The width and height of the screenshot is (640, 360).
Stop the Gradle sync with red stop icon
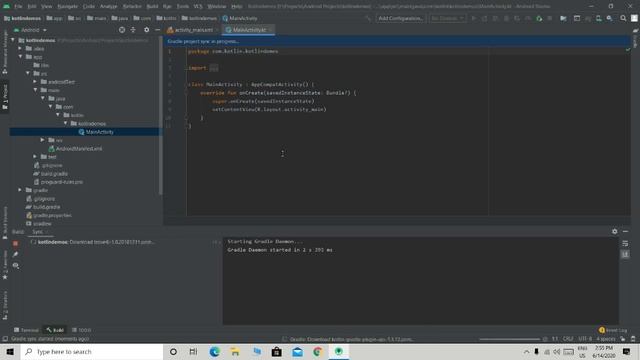pos(16,243)
